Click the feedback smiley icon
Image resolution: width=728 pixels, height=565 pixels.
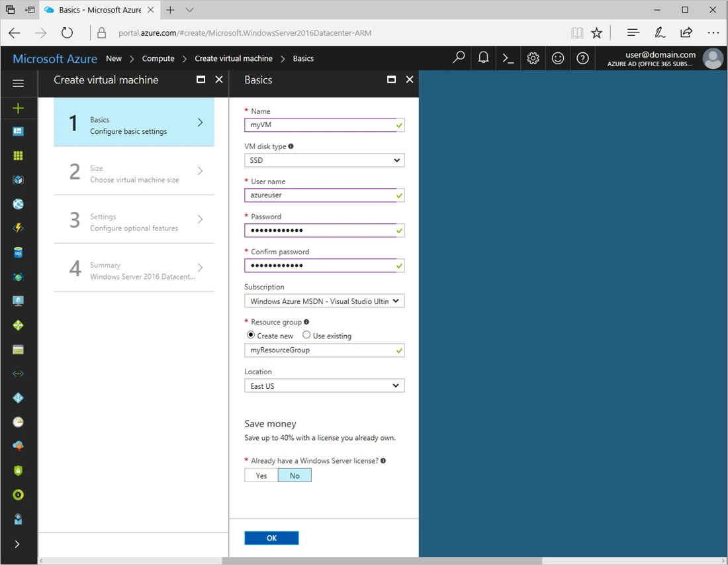pyautogui.click(x=558, y=58)
